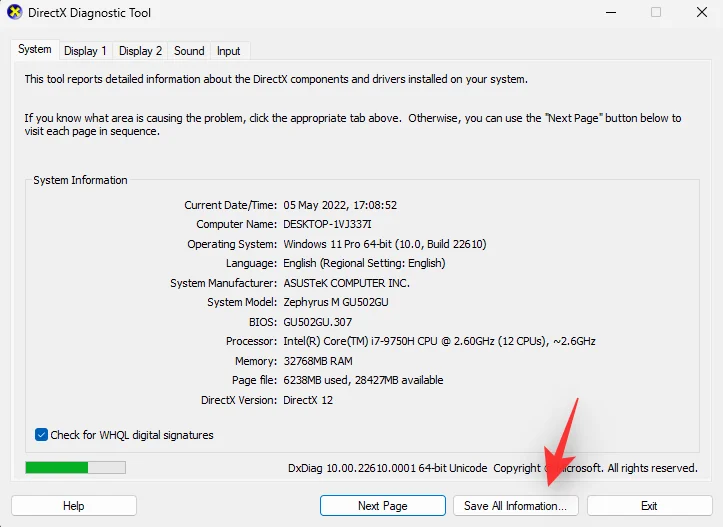Close the DirectX Diagnostic Tool window

[701, 13]
